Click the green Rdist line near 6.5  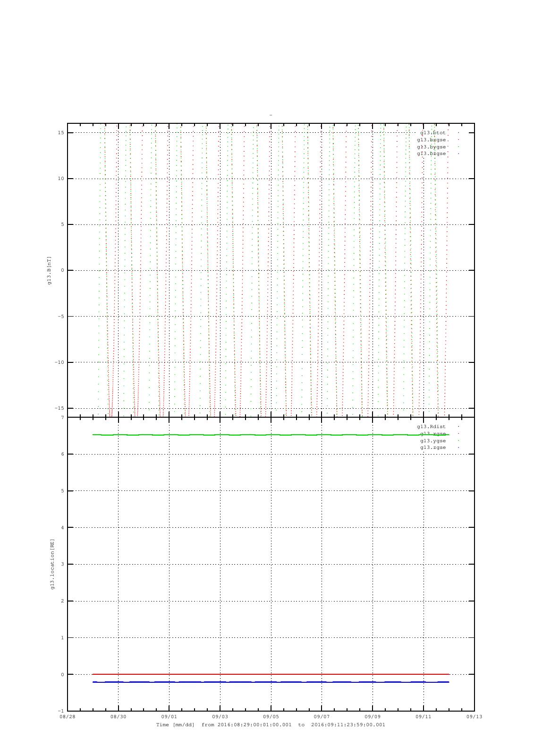point(271,435)
